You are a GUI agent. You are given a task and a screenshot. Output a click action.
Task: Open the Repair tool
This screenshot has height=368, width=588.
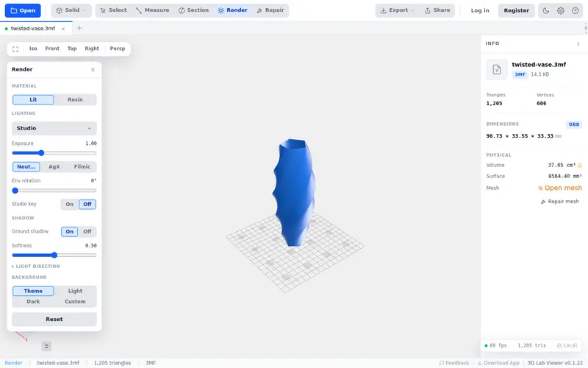(270, 10)
